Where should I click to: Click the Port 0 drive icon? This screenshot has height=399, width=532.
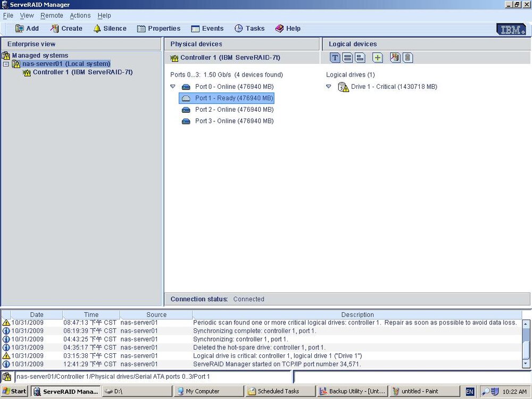point(186,87)
